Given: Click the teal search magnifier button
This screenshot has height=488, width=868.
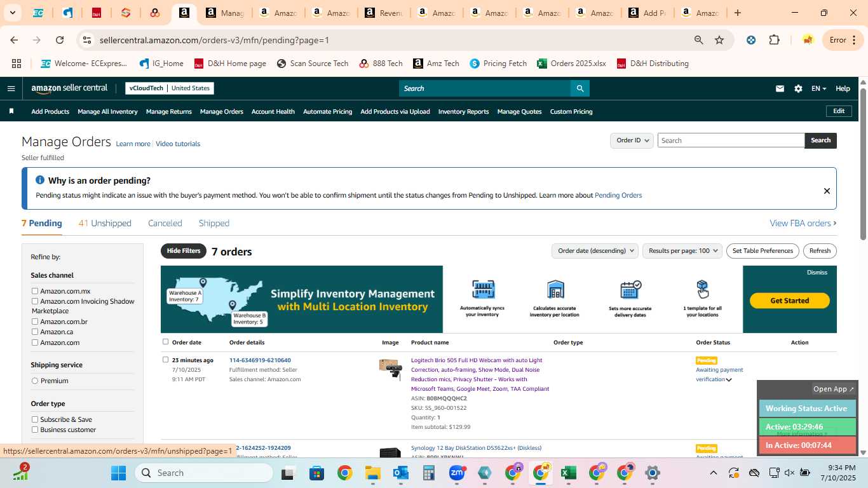Looking at the screenshot, I should pyautogui.click(x=580, y=88).
